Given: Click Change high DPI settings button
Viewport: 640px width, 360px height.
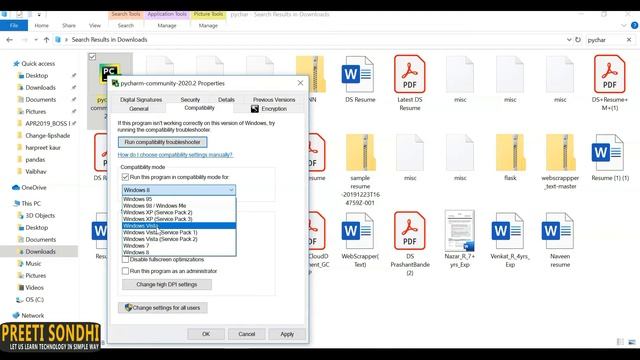Looking at the screenshot, I should pos(167,284).
